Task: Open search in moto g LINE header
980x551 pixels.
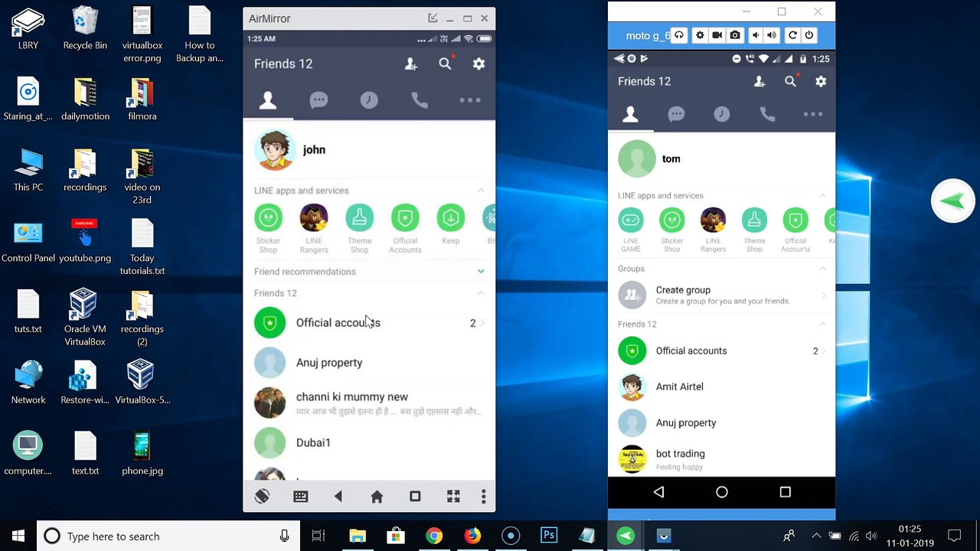Action: [x=790, y=81]
